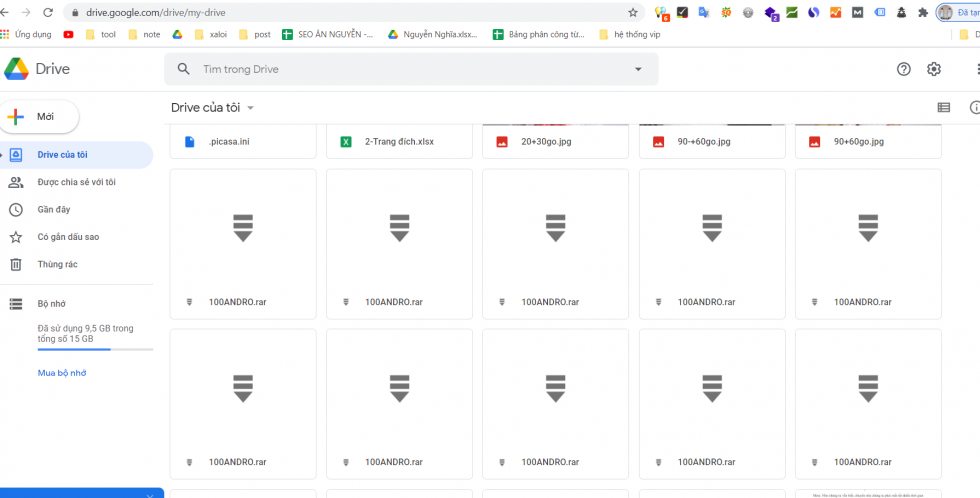Bookmark this page with star icon
980x498 pixels.
click(632, 12)
